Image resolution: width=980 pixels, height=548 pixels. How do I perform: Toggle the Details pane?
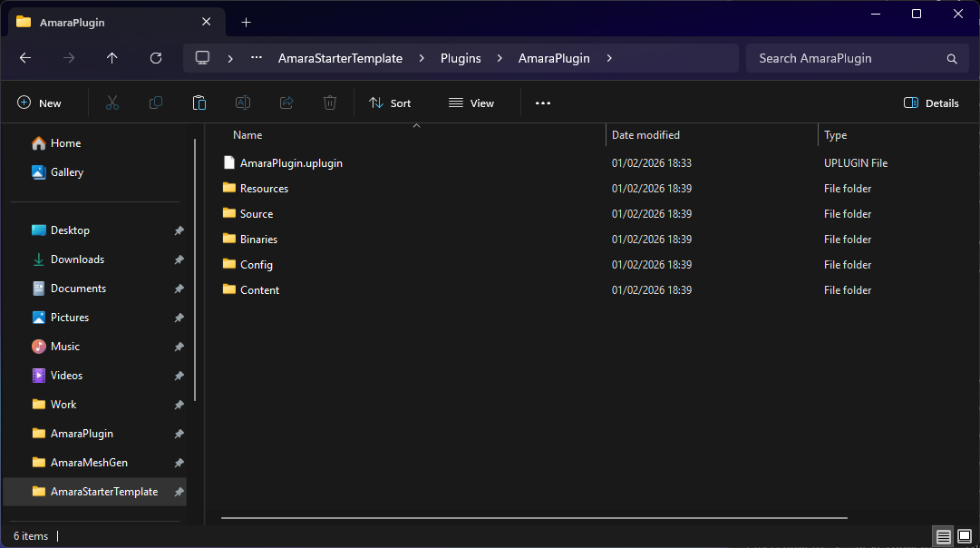tap(931, 103)
